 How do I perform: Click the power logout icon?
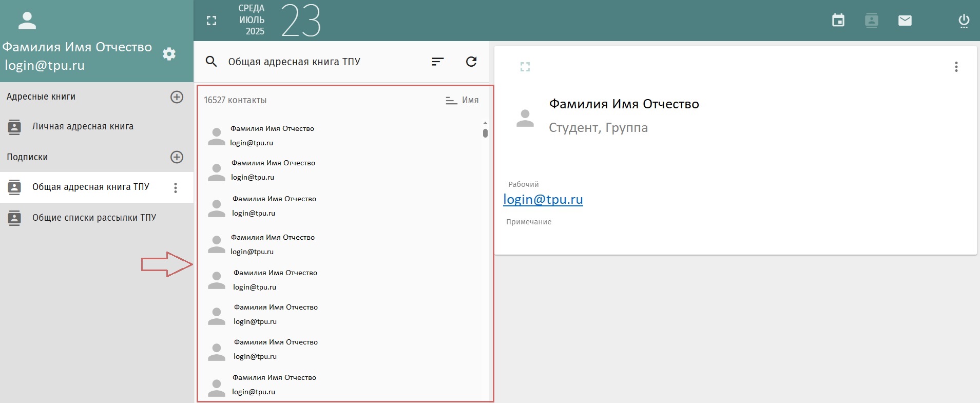tap(964, 21)
